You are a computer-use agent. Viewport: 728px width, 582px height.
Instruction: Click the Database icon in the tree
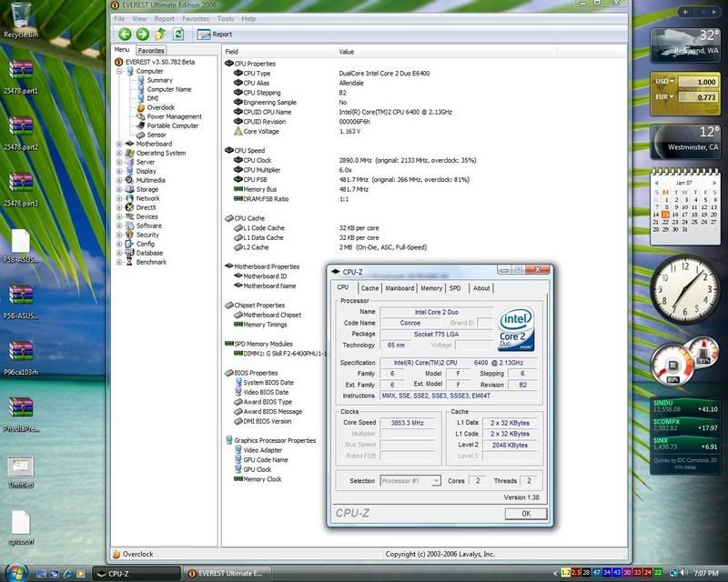[x=129, y=253]
